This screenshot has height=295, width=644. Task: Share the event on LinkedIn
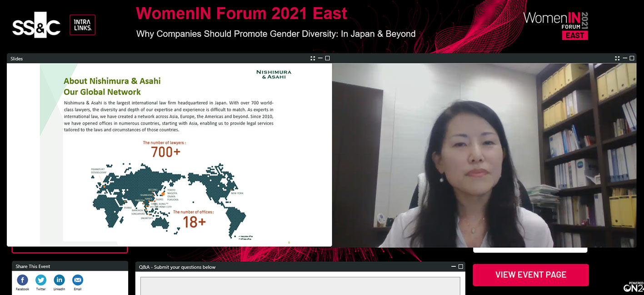pos(59,280)
